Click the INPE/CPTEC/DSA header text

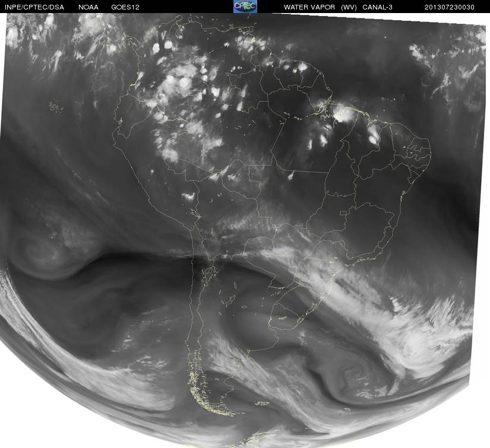[34, 7]
